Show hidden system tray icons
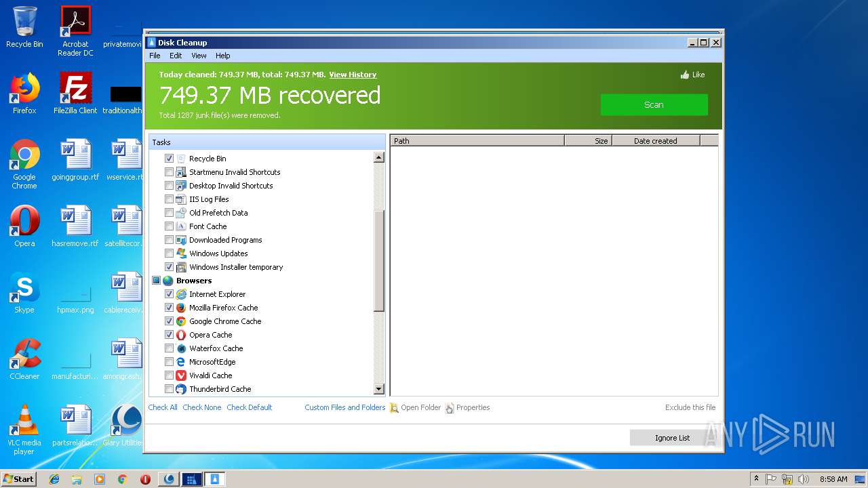This screenshot has height=488, width=868. point(756,479)
